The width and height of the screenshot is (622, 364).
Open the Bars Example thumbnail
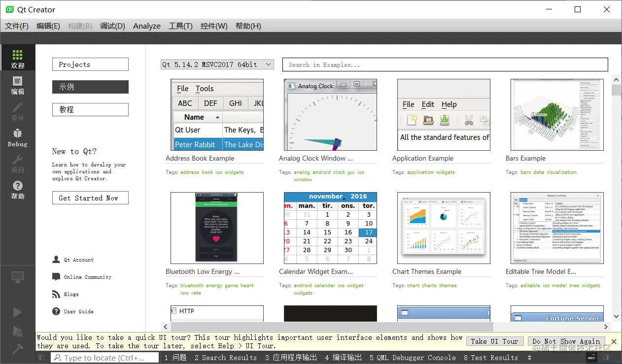click(x=557, y=115)
